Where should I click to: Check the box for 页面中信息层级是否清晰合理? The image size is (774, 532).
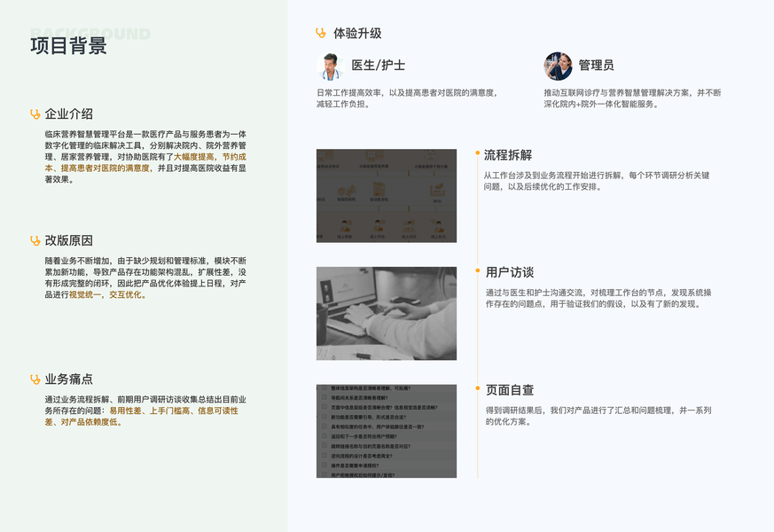324,408
